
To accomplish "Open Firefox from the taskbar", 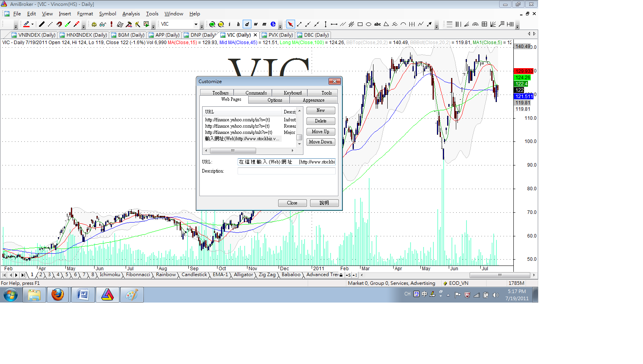I will [x=58, y=295].
